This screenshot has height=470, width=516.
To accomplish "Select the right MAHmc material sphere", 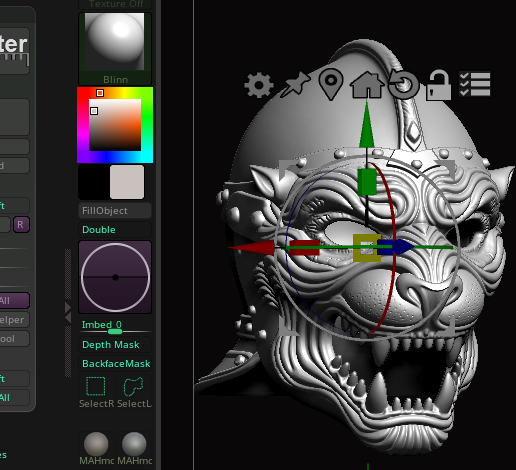I will click(x=134, y=448).
